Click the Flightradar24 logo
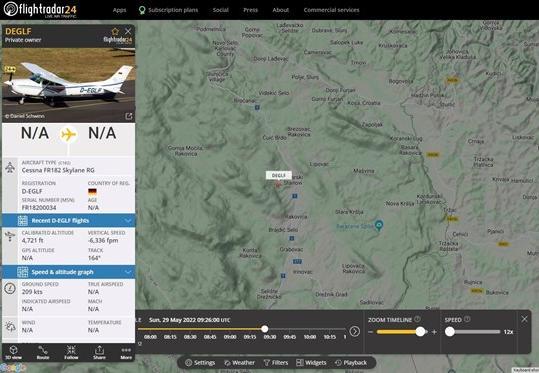 point(40,9)
